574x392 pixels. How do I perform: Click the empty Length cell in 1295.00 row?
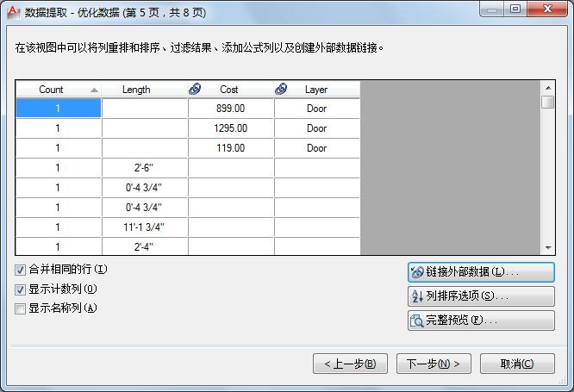coord(145,128)
